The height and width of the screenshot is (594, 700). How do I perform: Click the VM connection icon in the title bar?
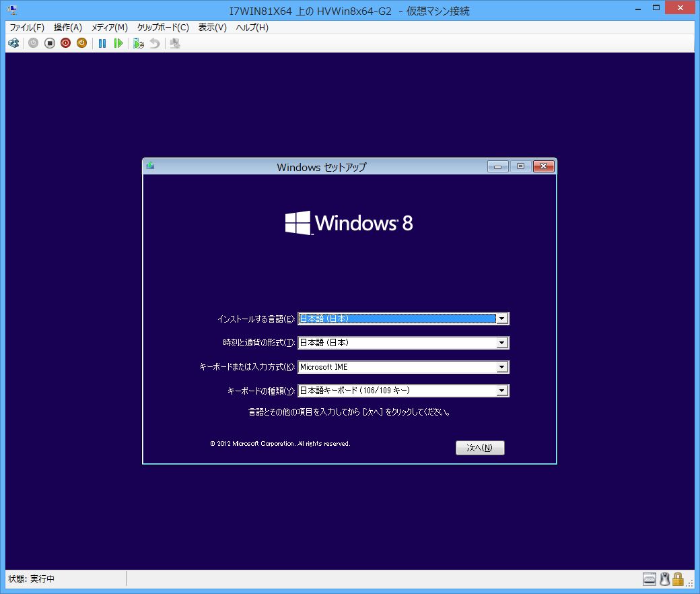click(13, 9)
